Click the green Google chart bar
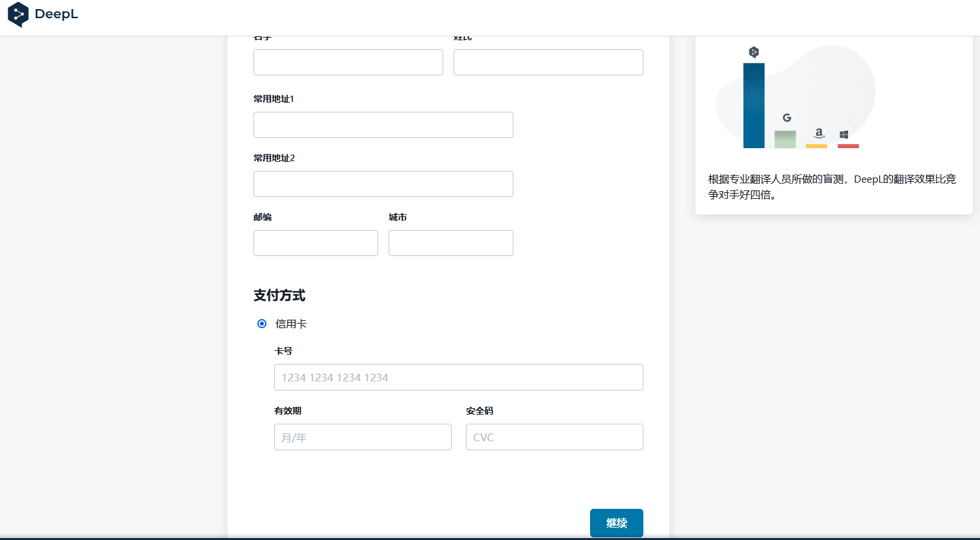980x540 pixels. point(785,139)
